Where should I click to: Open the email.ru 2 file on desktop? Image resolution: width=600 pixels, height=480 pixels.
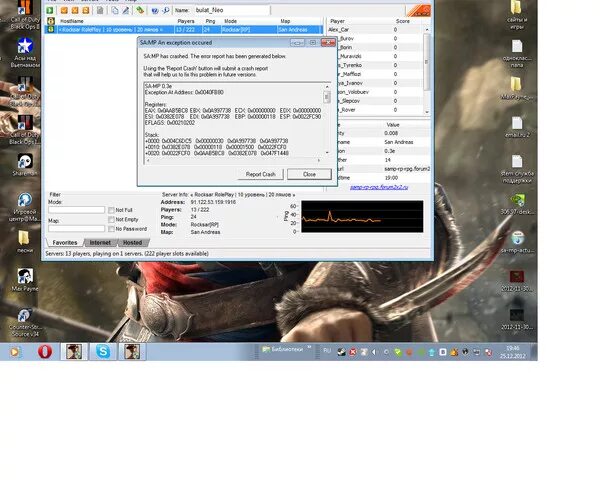[x=517, y=127]
